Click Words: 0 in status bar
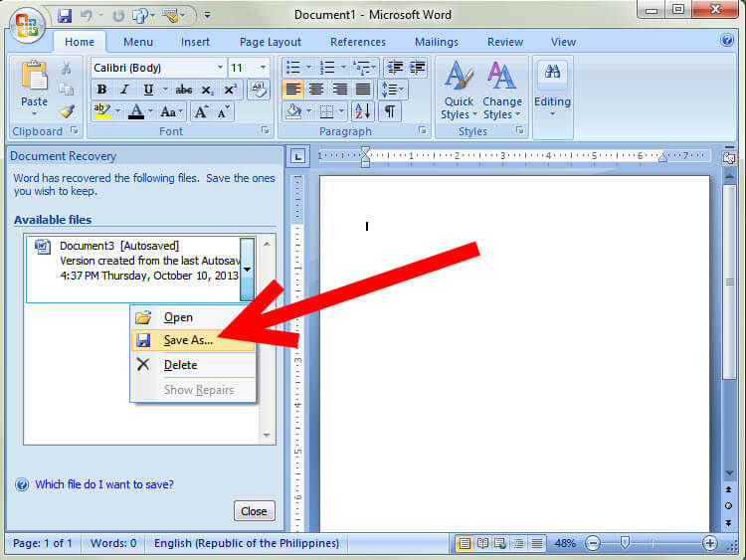The image size is (746, 560). click(113, 543)
